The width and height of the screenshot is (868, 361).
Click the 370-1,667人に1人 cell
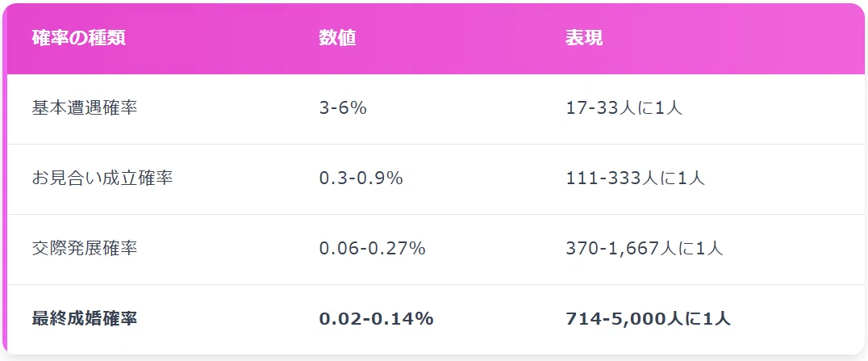point(645,248)
